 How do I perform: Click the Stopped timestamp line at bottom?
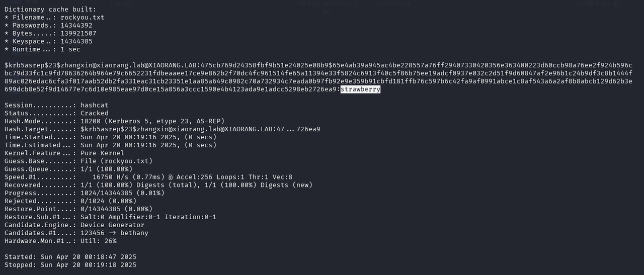[x=70, y=265]
